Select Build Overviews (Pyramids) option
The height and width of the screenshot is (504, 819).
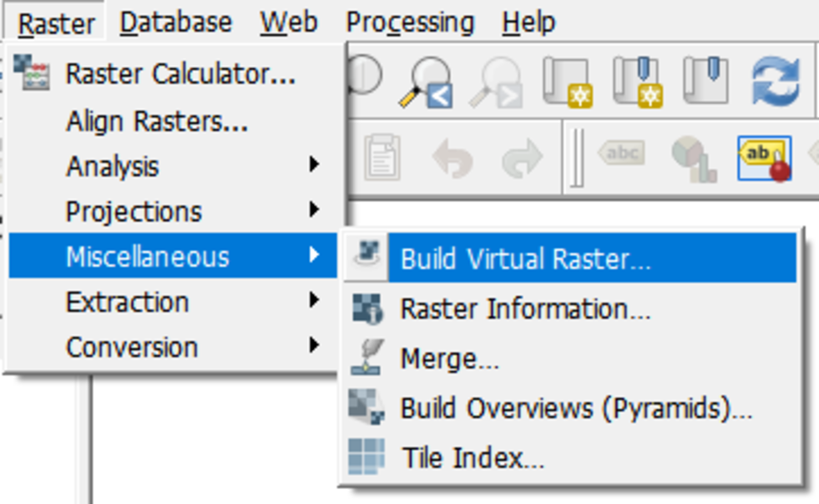click(576, 408)
